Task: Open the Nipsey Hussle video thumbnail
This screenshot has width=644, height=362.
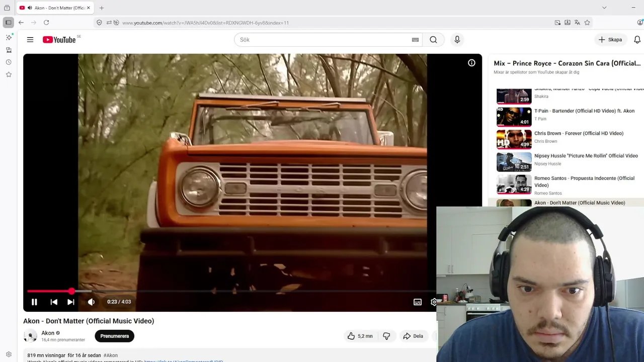Action: tap(514, 162)
